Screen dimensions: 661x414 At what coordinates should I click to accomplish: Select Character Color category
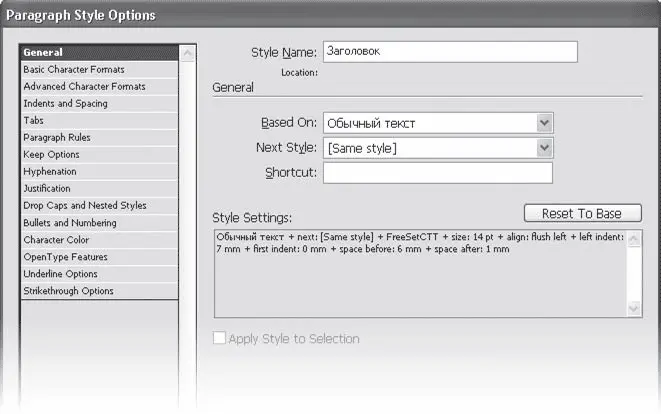[56, 240]
